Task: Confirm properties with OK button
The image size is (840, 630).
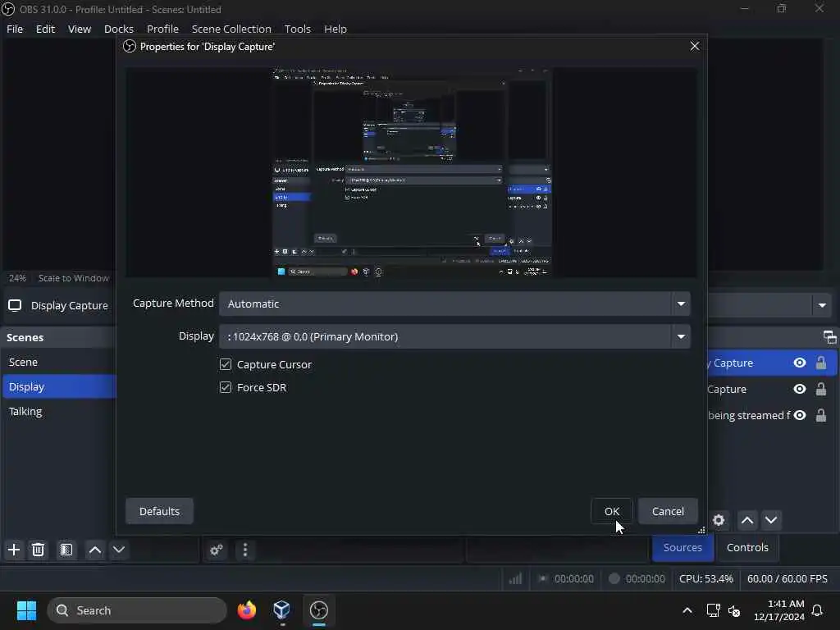Action: [612, 511]
